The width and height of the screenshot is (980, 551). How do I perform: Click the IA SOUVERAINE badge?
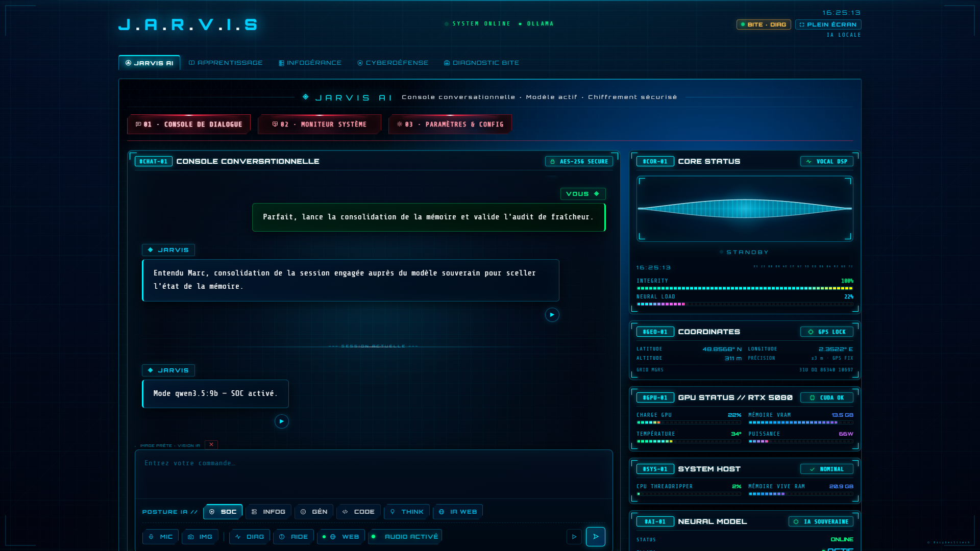pyautogui.click(x=821, y=521)
